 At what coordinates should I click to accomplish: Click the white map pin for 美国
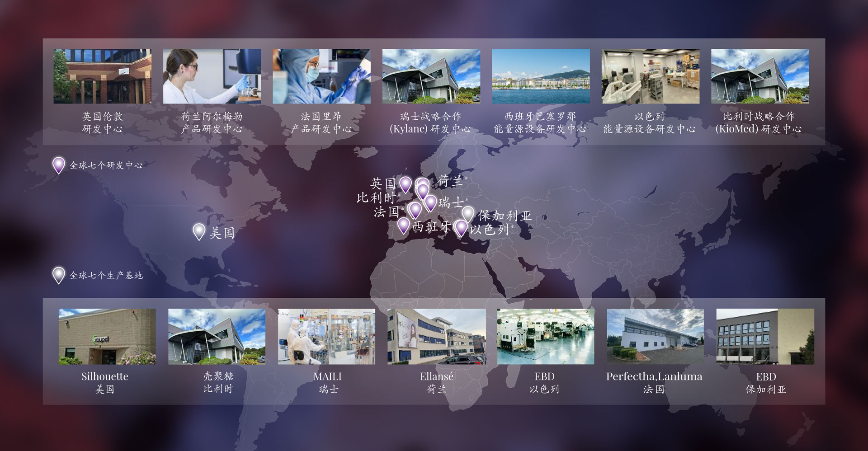(x=199, y=231)
